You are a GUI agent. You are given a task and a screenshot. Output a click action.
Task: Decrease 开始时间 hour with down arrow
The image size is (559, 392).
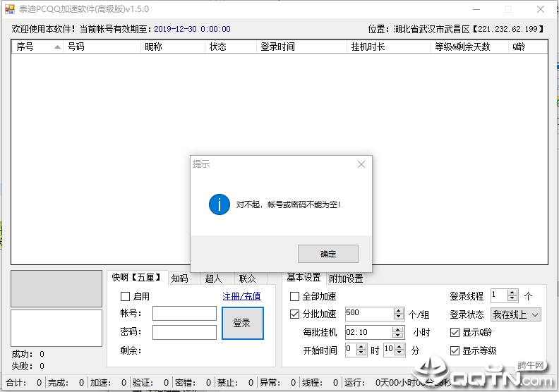tap(361, 353)
